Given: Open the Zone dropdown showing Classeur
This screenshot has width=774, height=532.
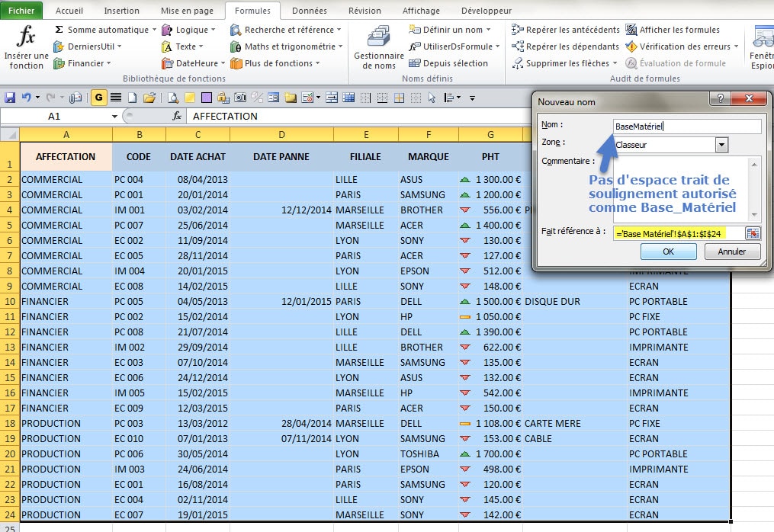Looking at the screenshot, I should coord(721,145).
